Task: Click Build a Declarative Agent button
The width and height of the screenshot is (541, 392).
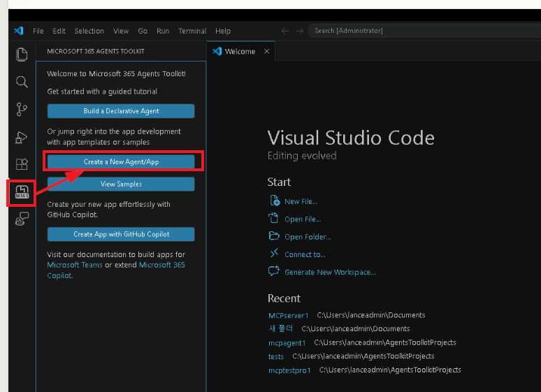Action: point(121,111)
